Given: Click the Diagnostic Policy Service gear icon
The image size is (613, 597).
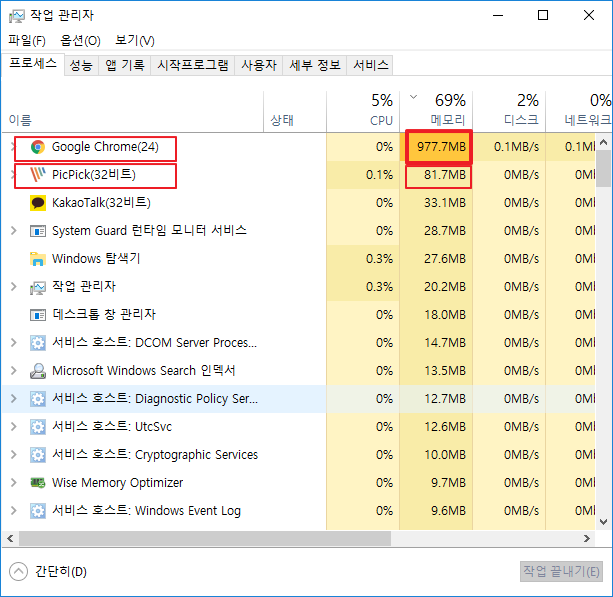Looking at the screenshot, I should click(x=38, y=399).
